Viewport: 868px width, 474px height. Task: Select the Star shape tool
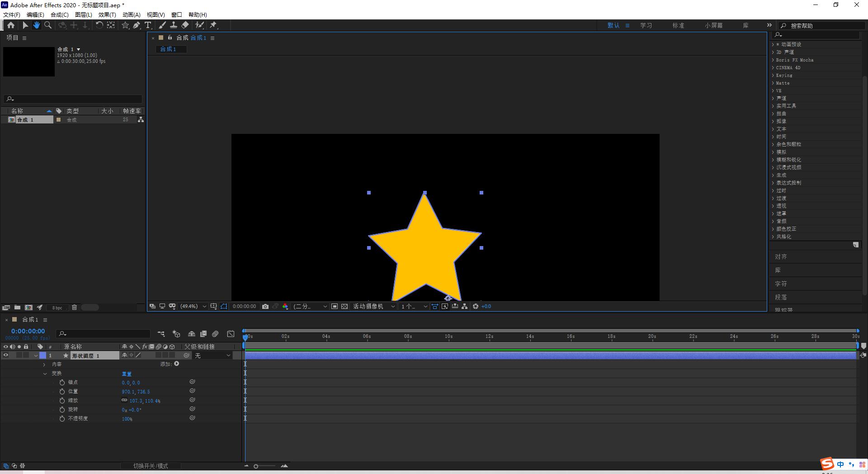(125, 25)
